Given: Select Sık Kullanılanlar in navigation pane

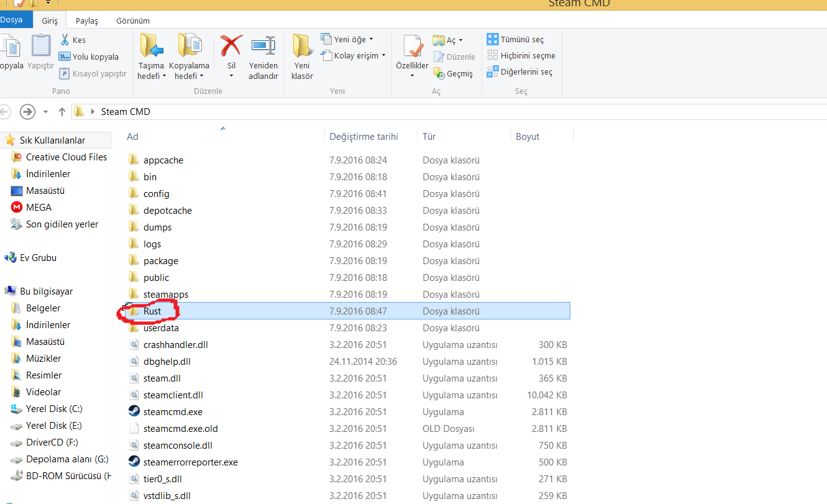Looking at the screenshot, I should point(52,140).
